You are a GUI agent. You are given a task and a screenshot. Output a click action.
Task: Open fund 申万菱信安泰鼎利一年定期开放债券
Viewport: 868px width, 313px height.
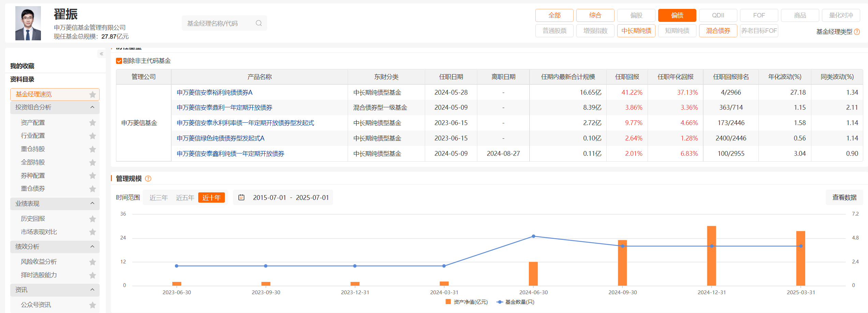(x=225, y=107)
